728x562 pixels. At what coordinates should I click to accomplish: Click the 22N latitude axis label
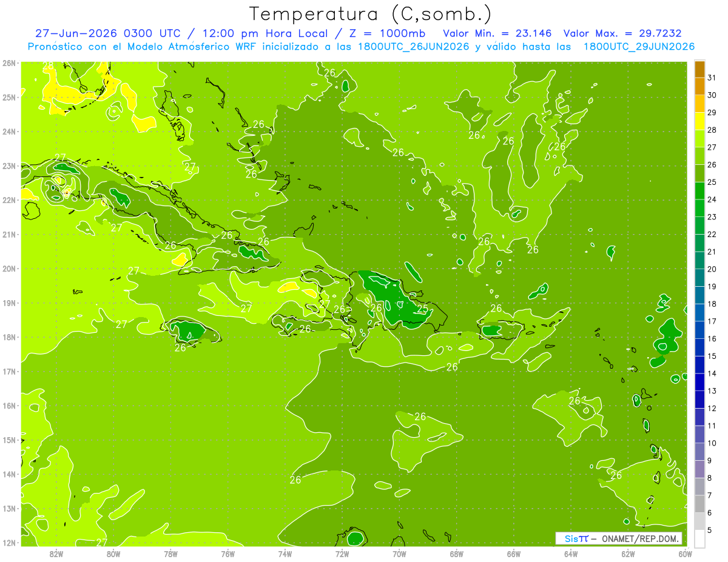8,200
